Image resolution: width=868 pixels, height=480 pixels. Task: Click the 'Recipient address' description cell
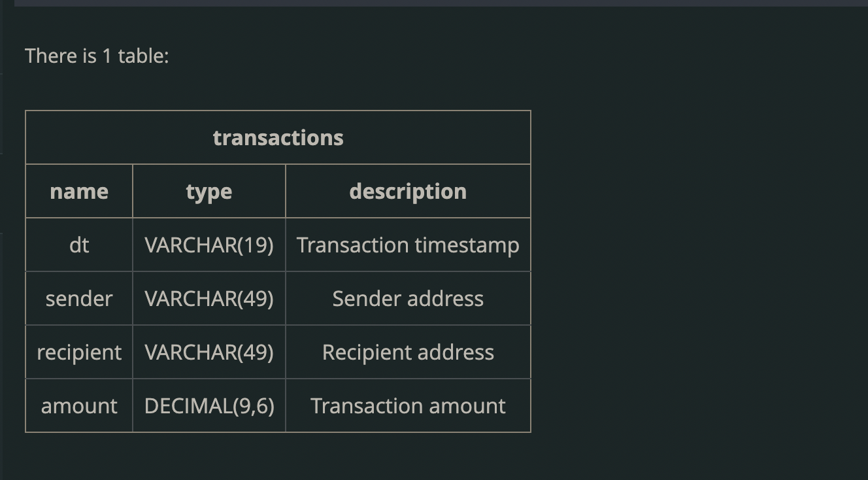coord(408,352)
